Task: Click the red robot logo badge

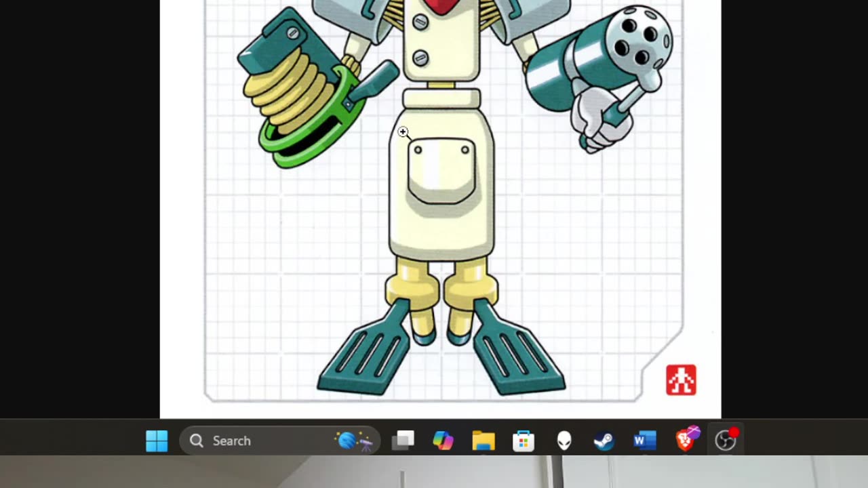Action: coord(681,380)
